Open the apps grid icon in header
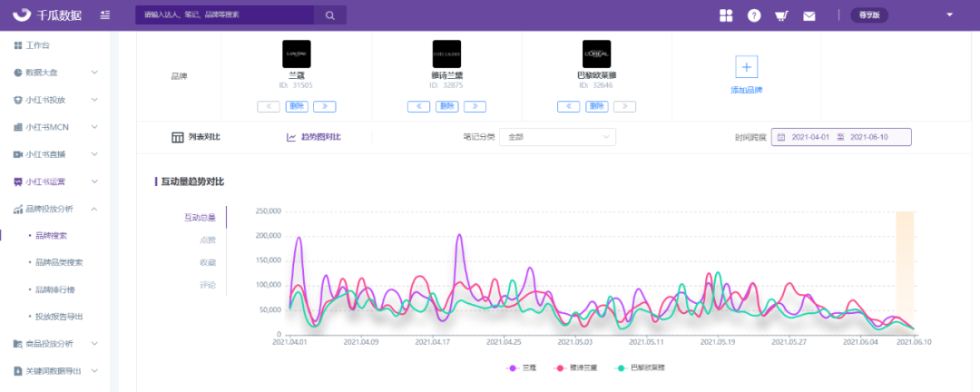 [726, 15]
